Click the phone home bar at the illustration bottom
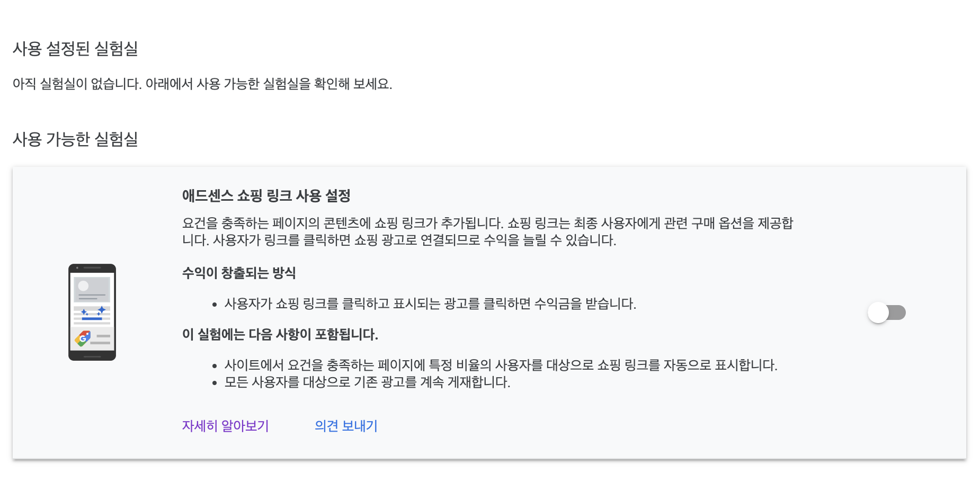 (92, 357)
